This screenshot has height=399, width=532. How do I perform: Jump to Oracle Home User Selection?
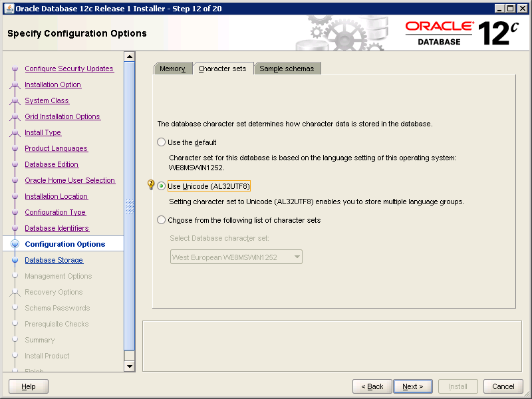pos(70,180)
